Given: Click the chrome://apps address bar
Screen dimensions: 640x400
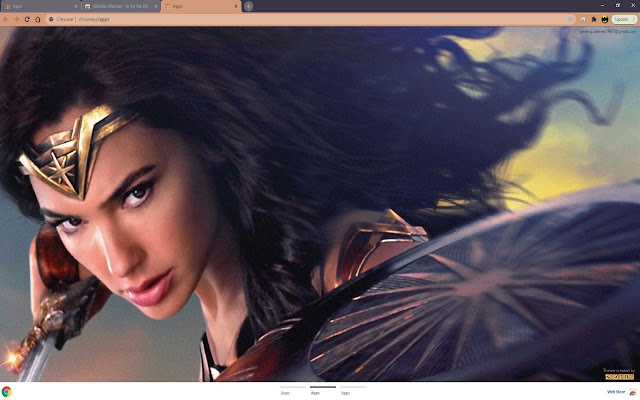Looking at the screenshot, I should [310, 19].
